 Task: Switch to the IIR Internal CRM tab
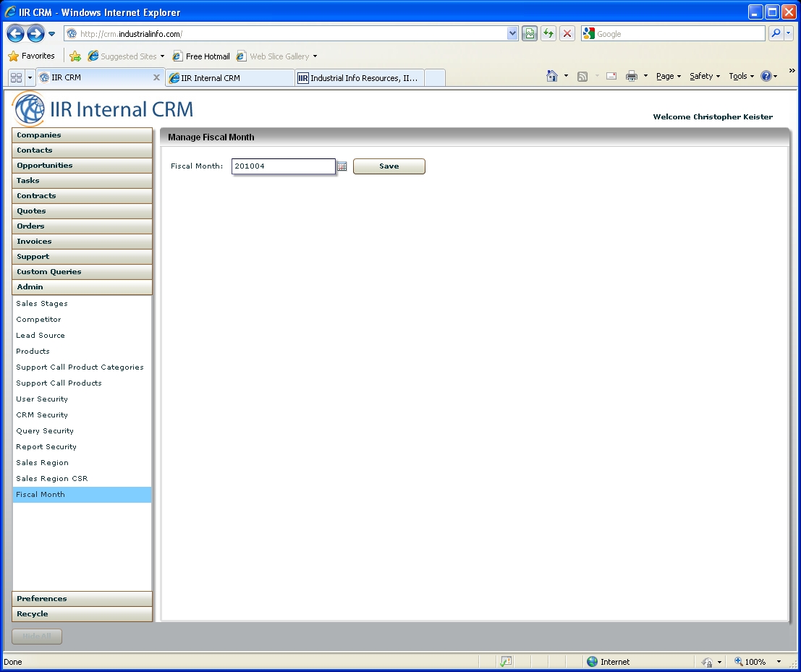230,78
